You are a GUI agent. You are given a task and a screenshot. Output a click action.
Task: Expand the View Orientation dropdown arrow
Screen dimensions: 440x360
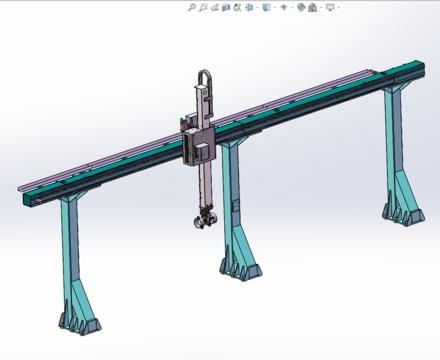pos(257,7)
